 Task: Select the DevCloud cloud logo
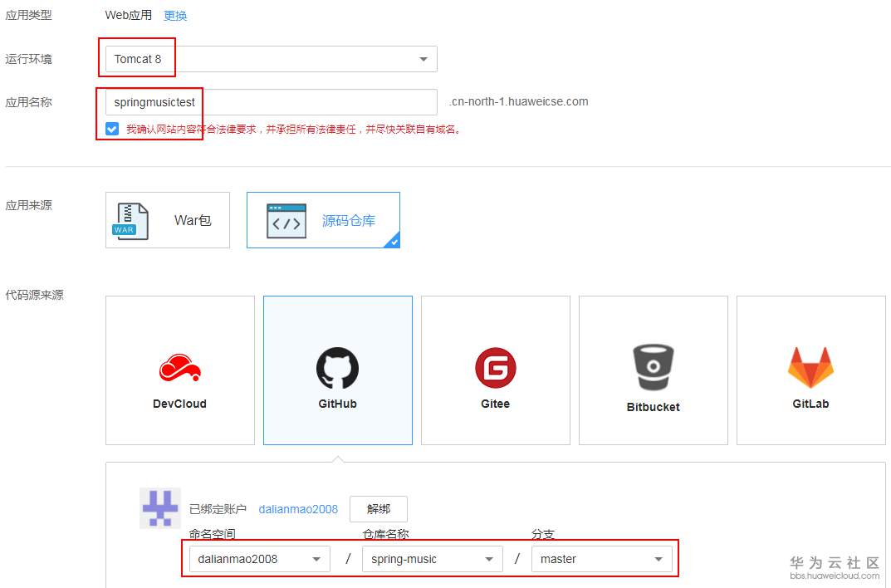coord(179,368)
